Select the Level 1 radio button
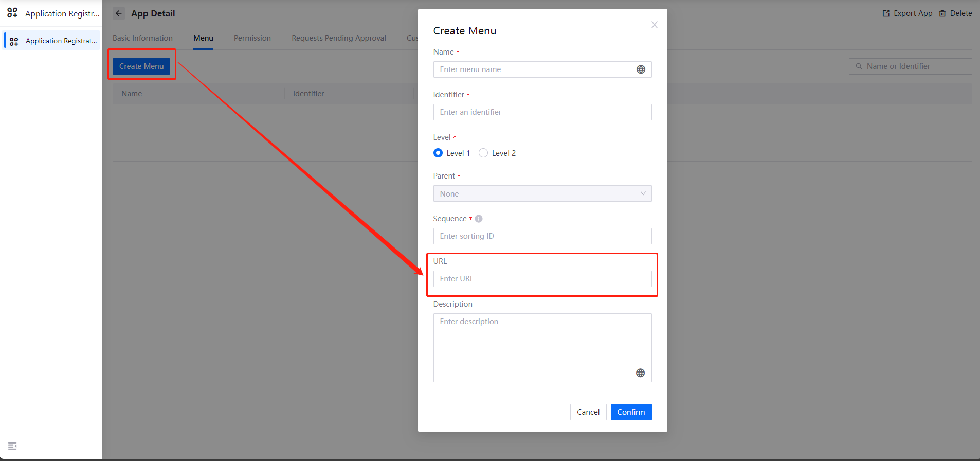The image size is (980, 461). (x=438, y=153)
